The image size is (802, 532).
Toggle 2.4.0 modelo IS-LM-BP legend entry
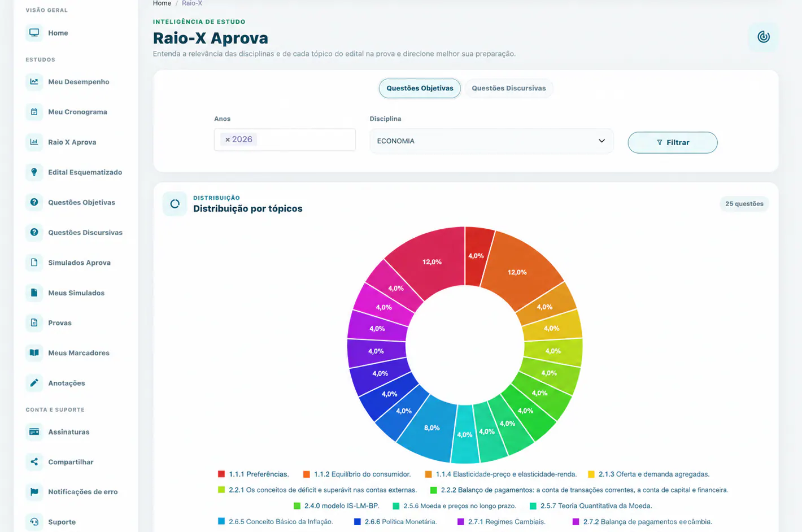coord(337,506)
